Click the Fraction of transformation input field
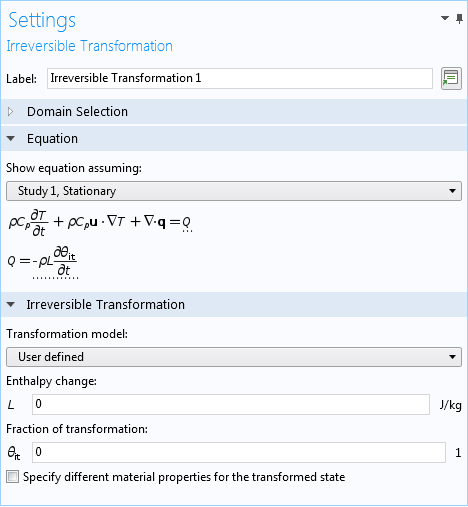Image resolution: width=468 pixels, height=507 pixels. tap(239, 452)
